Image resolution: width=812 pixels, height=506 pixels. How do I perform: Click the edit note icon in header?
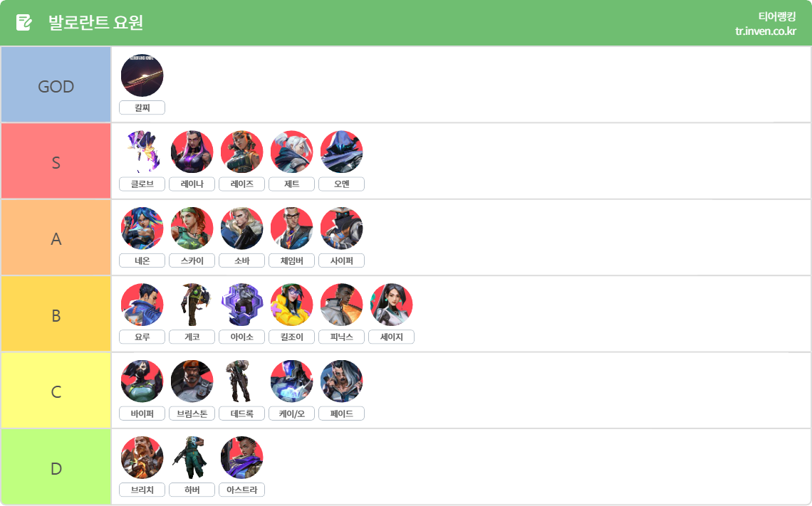click(x=24, y=22)
